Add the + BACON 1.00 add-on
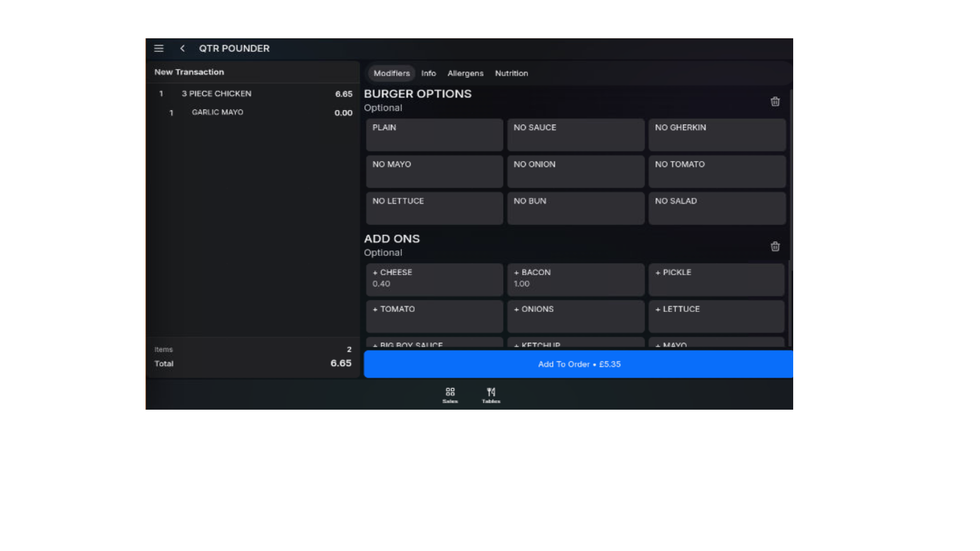Image resolution: width=980 pixels, height=551 pixels. click(576, 280)
